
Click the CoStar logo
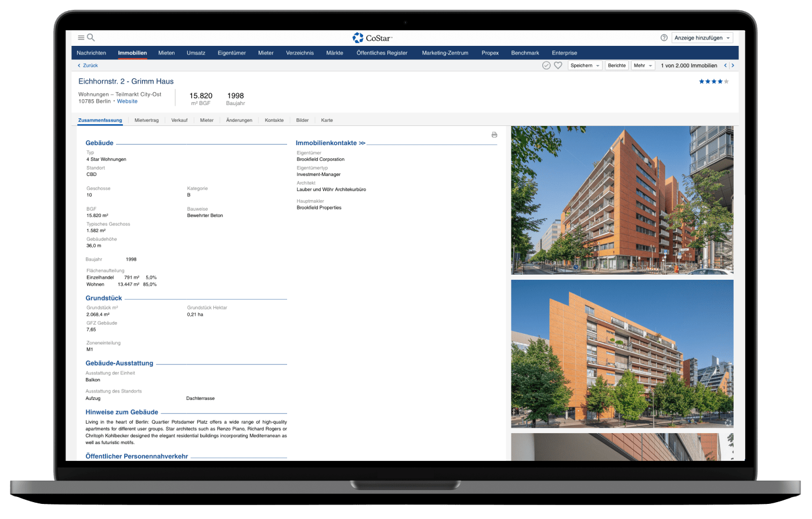pyautogui.click(x=372, y=38)
